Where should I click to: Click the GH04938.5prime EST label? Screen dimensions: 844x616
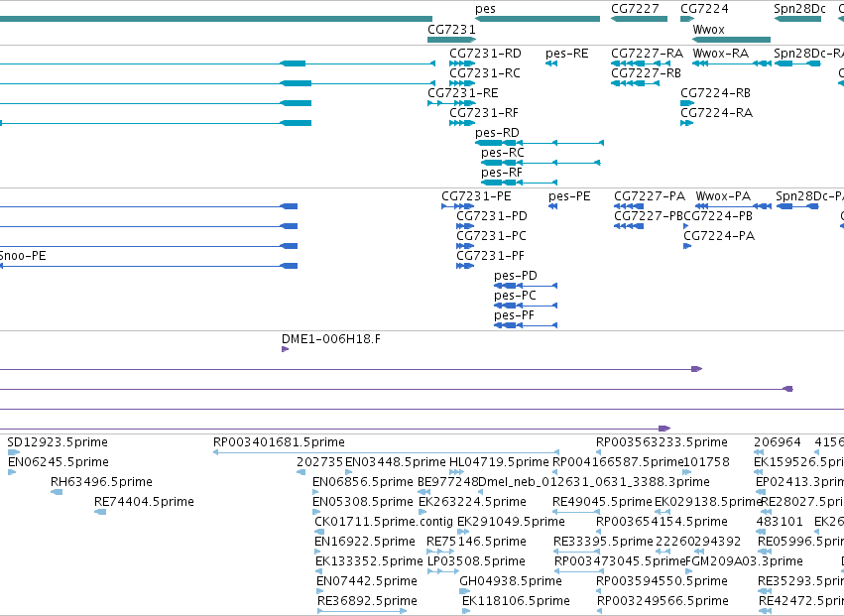[x=511, y=581]
